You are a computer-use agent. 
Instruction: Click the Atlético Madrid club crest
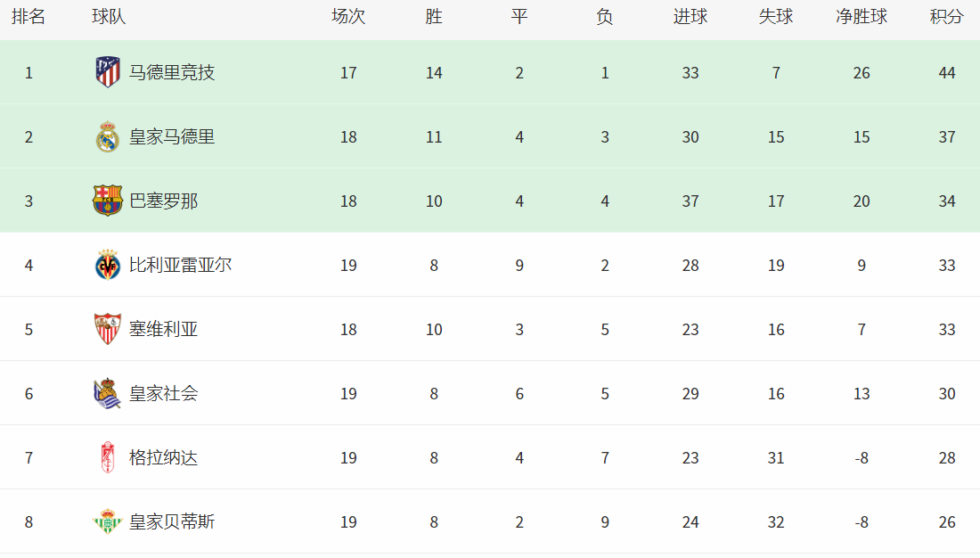[x=108, y=72]
